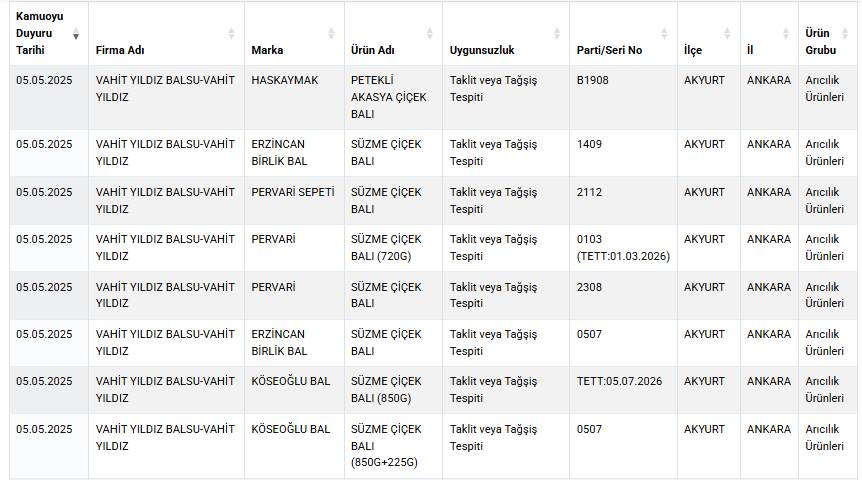Click the SÜZME ÇİÇEK BALI (850G+225G) product

[x=386, y=446]
